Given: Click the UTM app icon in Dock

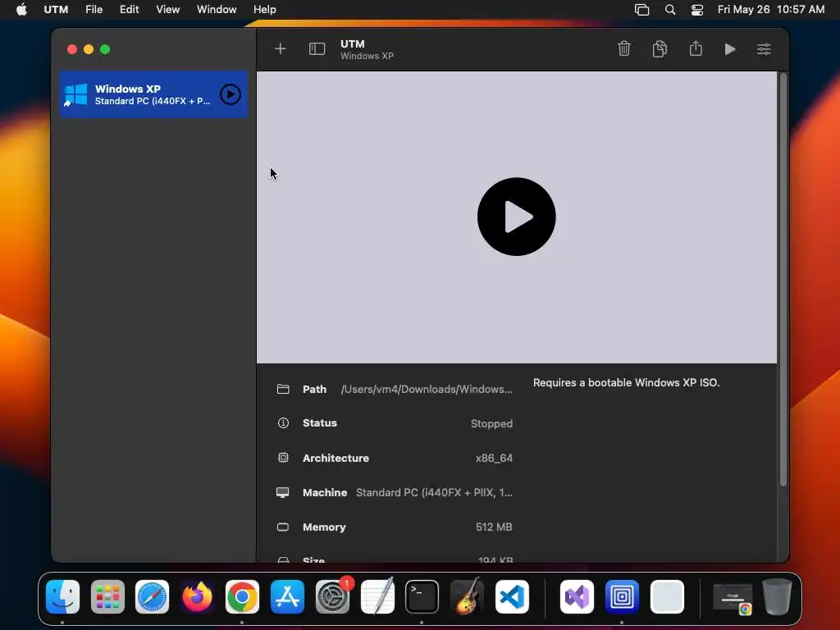Looking at the screenshot, I should (622, 596).
